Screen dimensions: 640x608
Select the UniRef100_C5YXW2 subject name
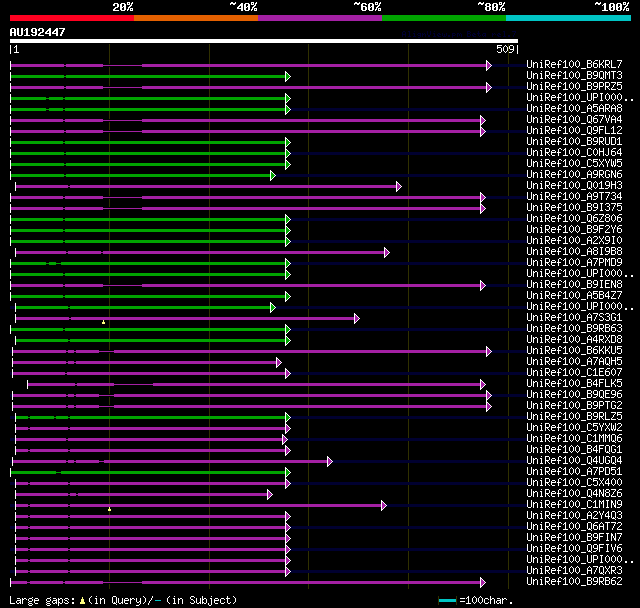point(574,428)
